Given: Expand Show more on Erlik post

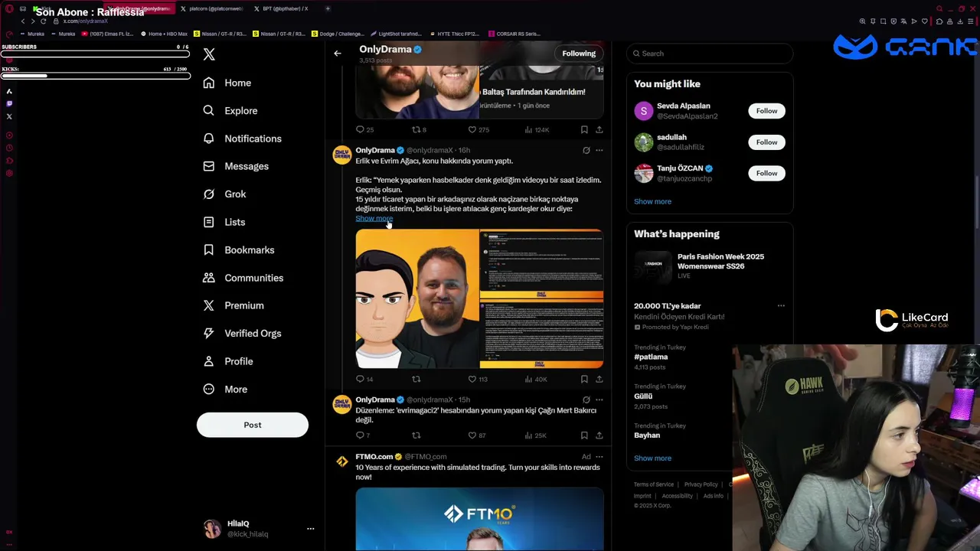Looking at the screenshot, I should (x=374, y=219).
